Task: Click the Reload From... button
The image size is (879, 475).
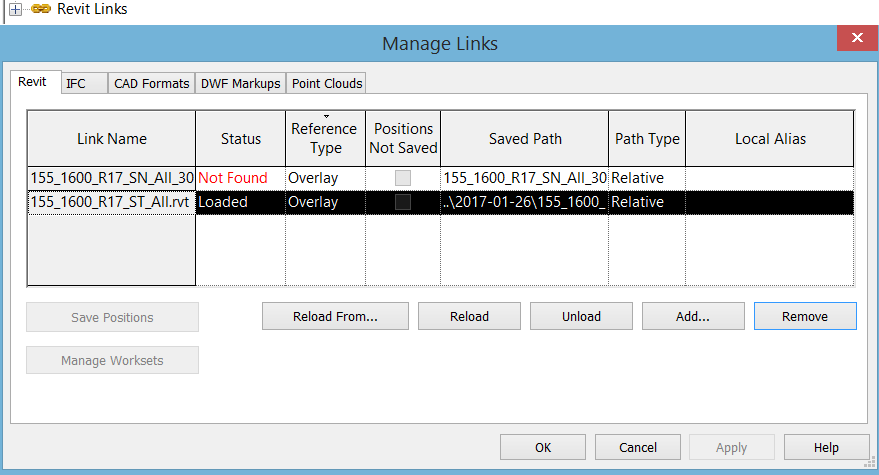Action: point(335,316)
